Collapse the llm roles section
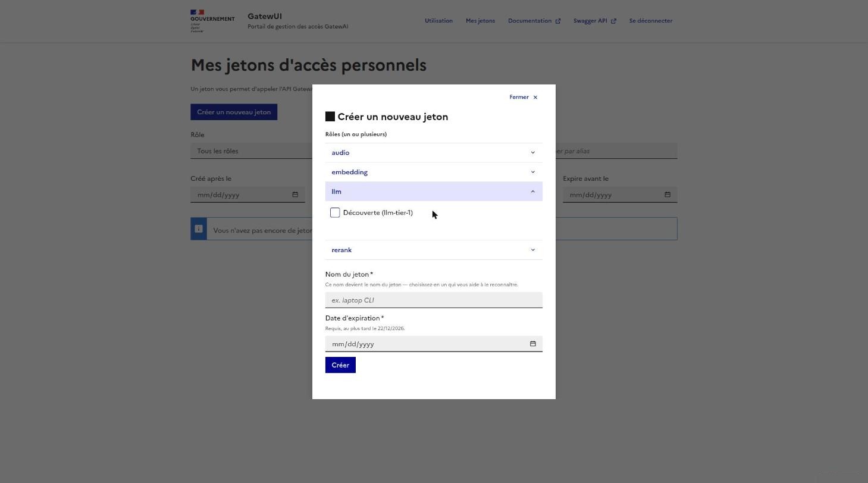The height and width of the screenshot is (483, 868). [434, 192]
